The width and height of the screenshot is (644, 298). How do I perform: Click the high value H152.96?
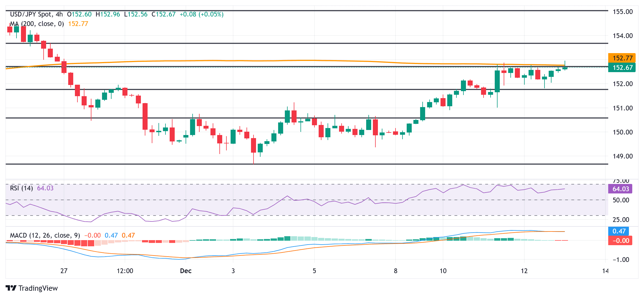(108, 14)
